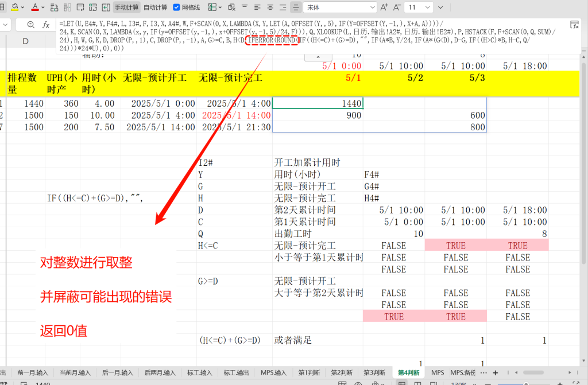Screen dimensions: 588x385
Task: Click the horizontal scrollbar thumb
Action: (x=533, y=372)
